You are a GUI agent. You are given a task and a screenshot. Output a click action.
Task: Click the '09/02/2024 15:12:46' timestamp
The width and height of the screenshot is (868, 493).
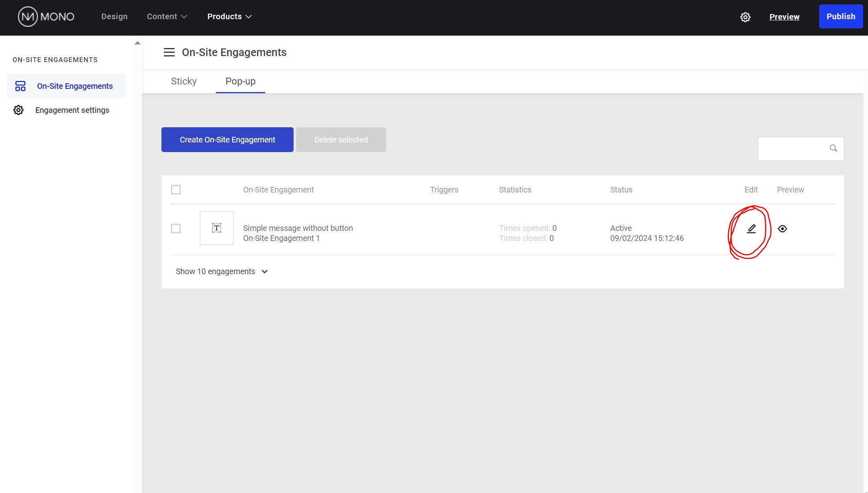pos(647,238)
